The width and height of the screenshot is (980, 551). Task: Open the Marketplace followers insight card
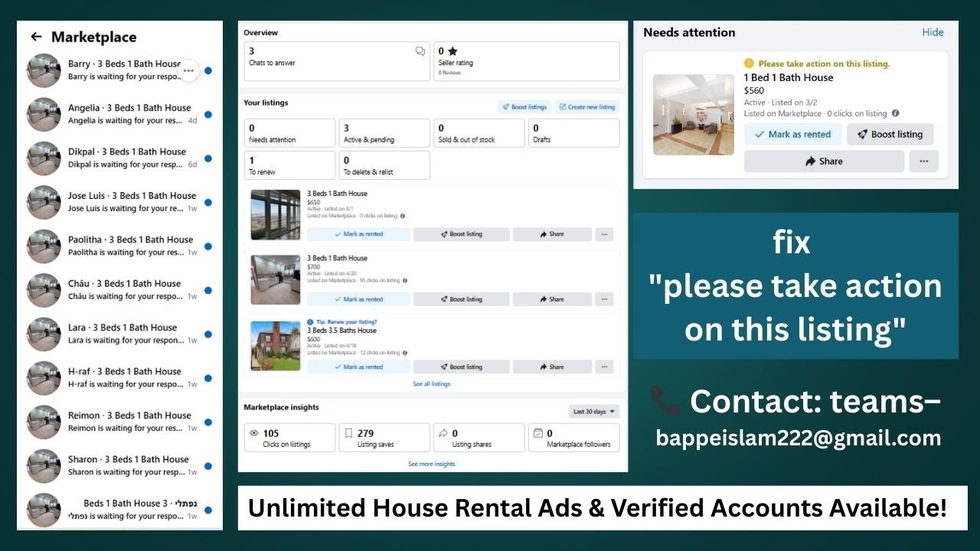(574, 438)
